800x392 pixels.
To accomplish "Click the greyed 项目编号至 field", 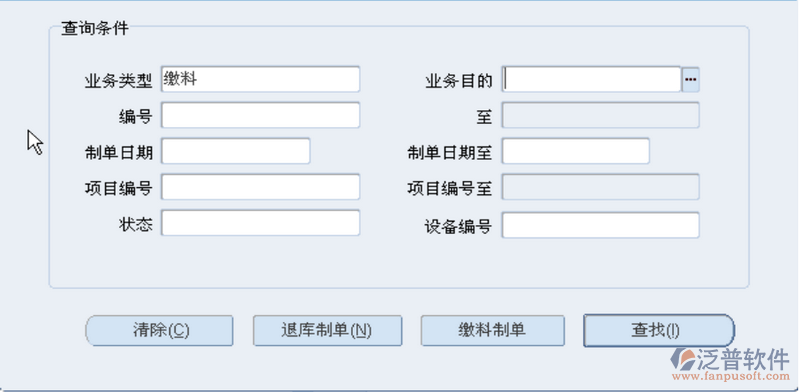I will click(x=601, y=187).
